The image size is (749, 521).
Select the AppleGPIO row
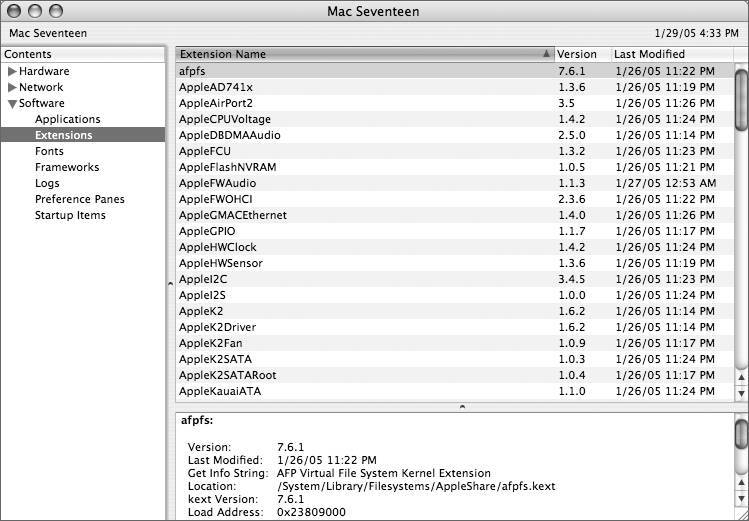click(x=454, y=231)
